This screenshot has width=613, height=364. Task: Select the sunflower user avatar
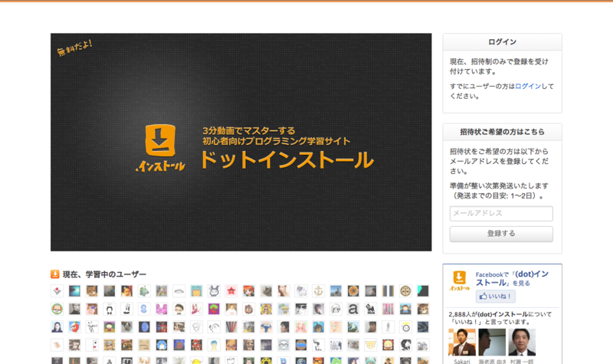353,291
